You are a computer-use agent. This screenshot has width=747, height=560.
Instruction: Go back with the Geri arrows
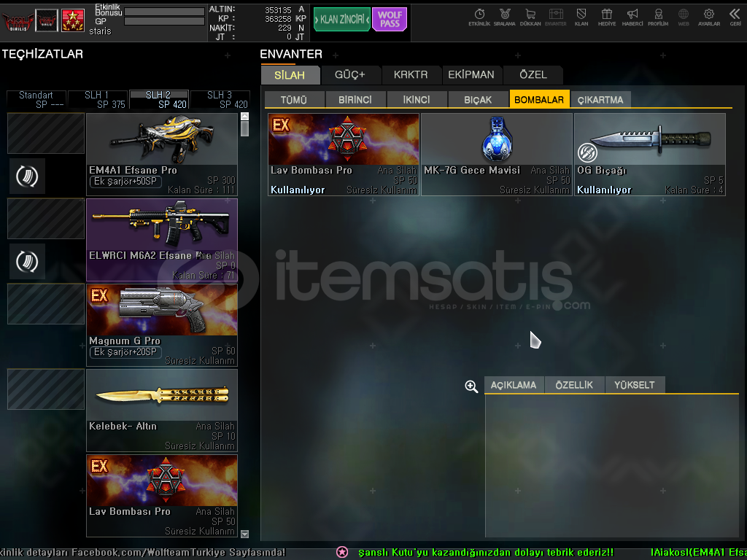(735, 16)
